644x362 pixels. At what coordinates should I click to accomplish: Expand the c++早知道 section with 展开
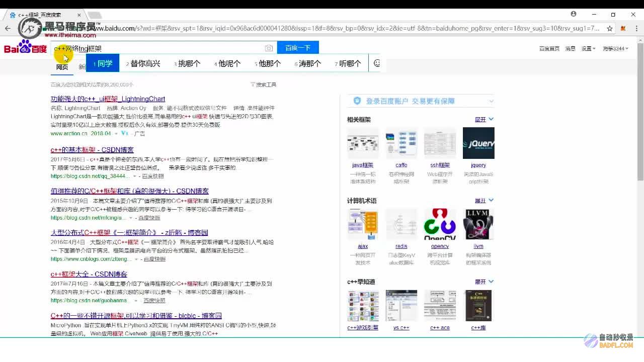coord(484,282)
